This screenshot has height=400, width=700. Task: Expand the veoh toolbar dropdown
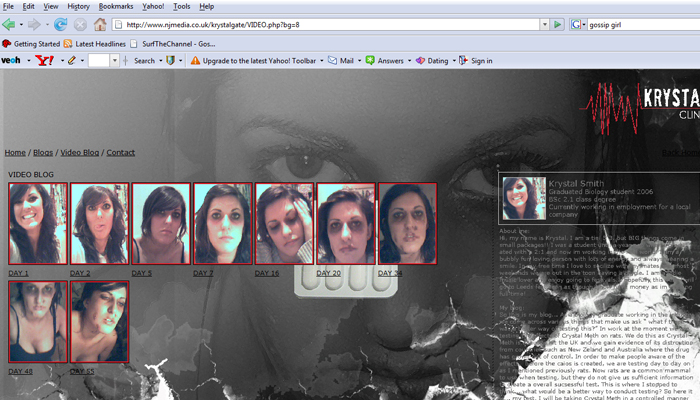coord(29,60)
